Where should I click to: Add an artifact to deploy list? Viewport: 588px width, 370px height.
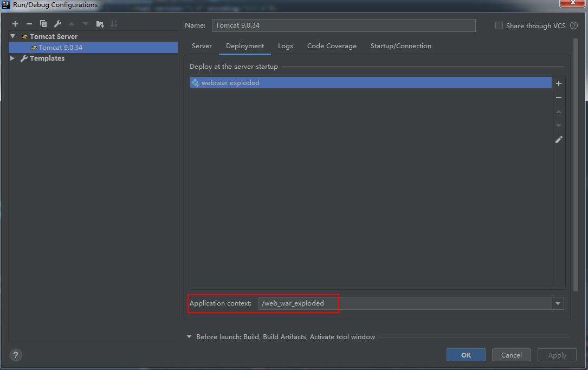point(558,83)
